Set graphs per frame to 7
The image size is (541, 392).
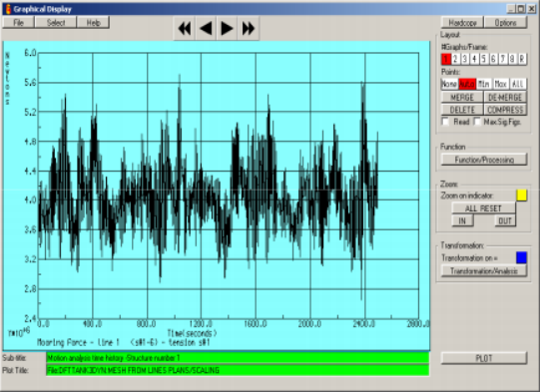tap(503, 59)
